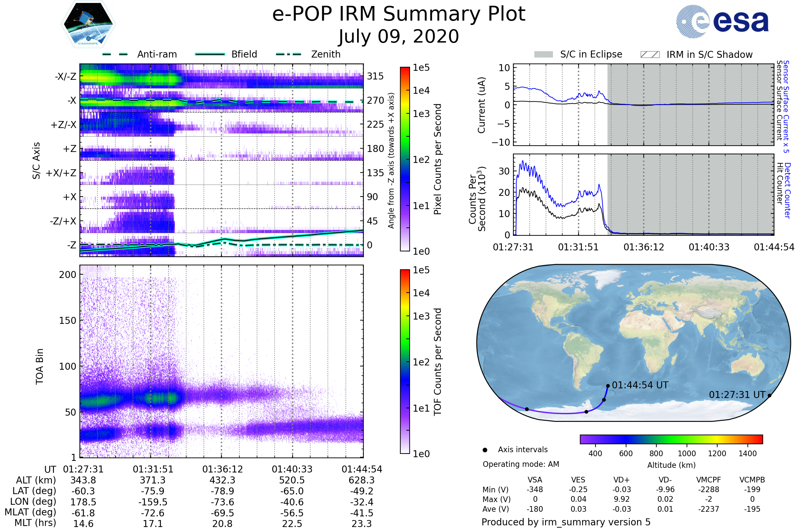Click the e-POP IRM Summary Plot title
This screenshot has height=532, width=798.
tap(399, 14)
